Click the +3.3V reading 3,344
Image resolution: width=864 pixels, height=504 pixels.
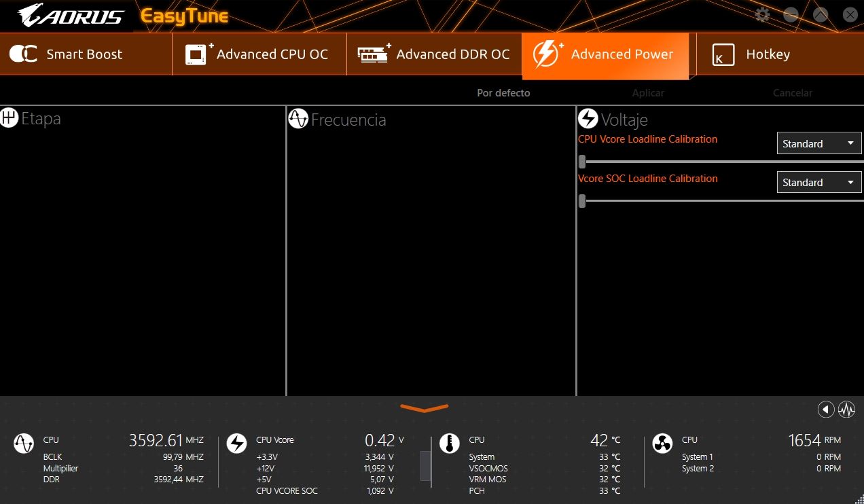click(380, 457)
